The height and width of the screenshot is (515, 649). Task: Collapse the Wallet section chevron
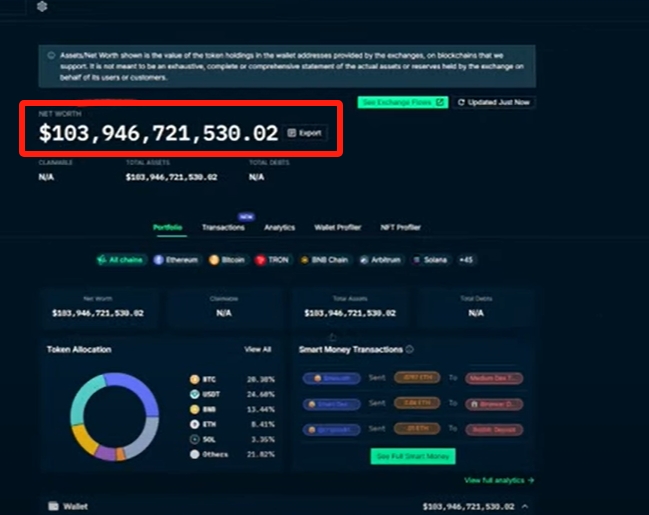point(526,507)
